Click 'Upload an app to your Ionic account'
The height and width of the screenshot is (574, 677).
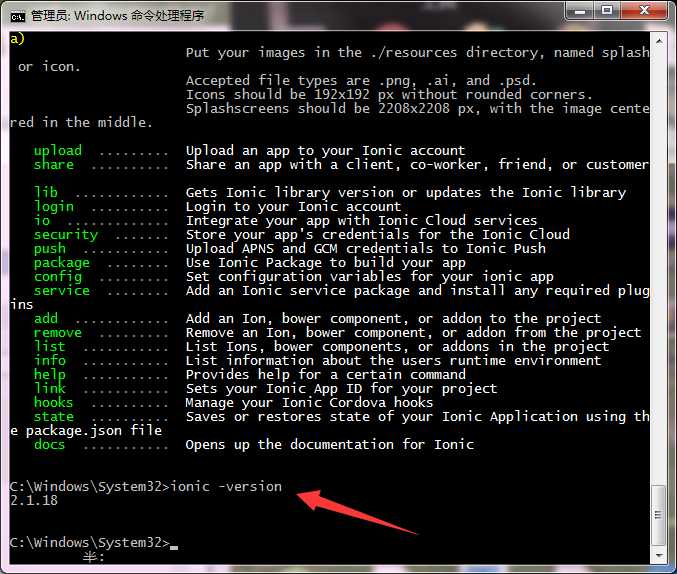pyautogui.click(x=326, y=150)
